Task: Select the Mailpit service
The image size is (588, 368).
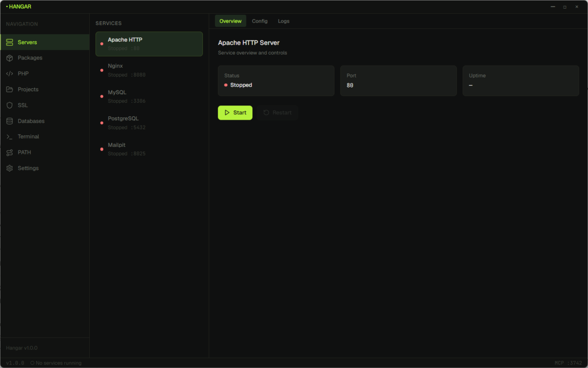Action: [149, 150]
